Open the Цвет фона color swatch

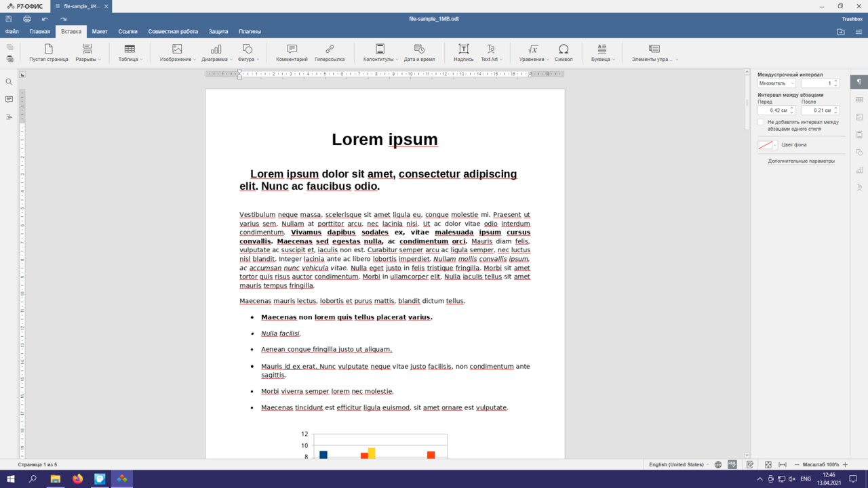tap(768, 145)
